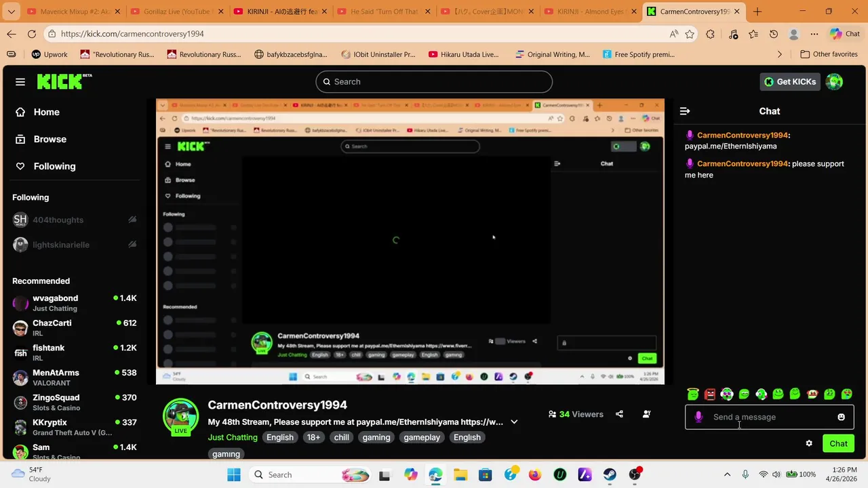Open the Kick hamburger menu
The height and width of the screenshot is (488, 868).
click(20, 82)
